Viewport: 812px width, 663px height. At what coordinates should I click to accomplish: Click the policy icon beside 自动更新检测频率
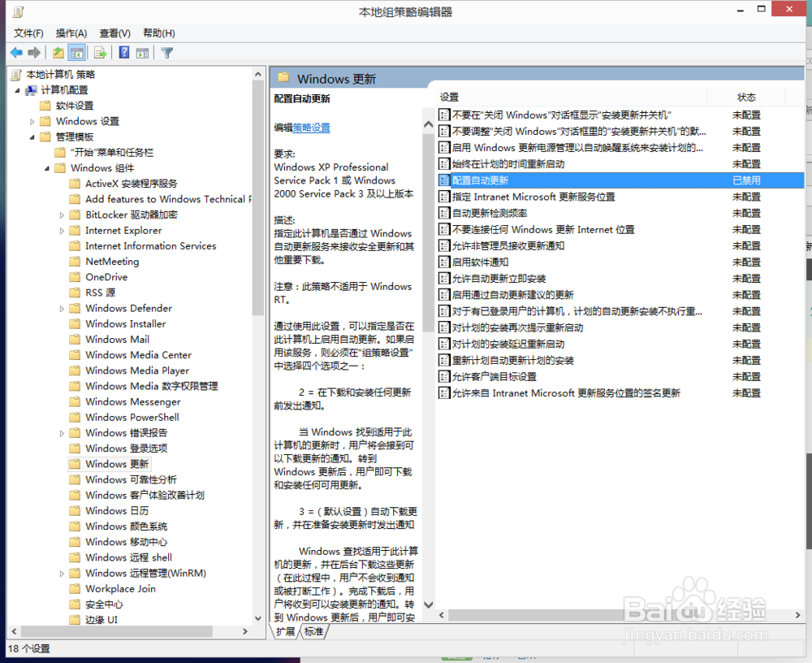click(444, 213)
